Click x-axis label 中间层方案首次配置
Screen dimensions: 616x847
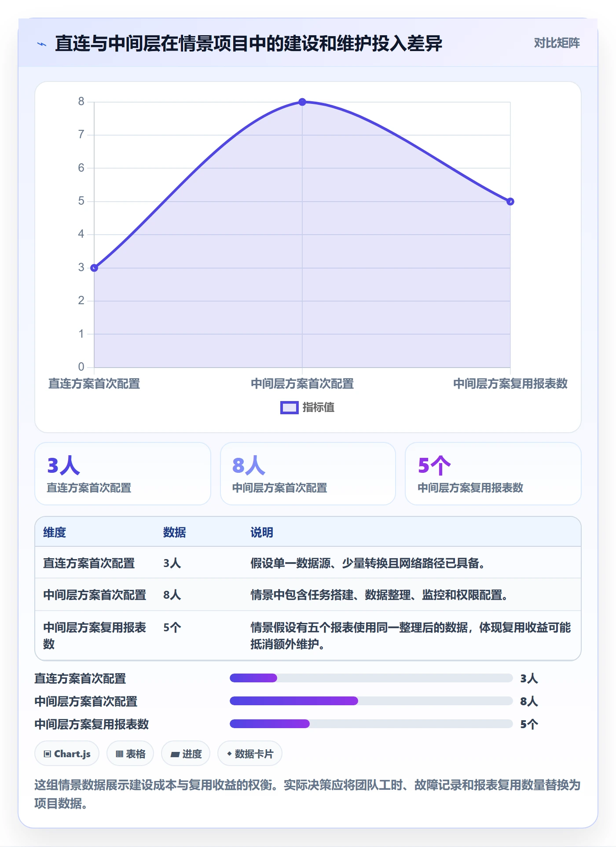[302, 384]
